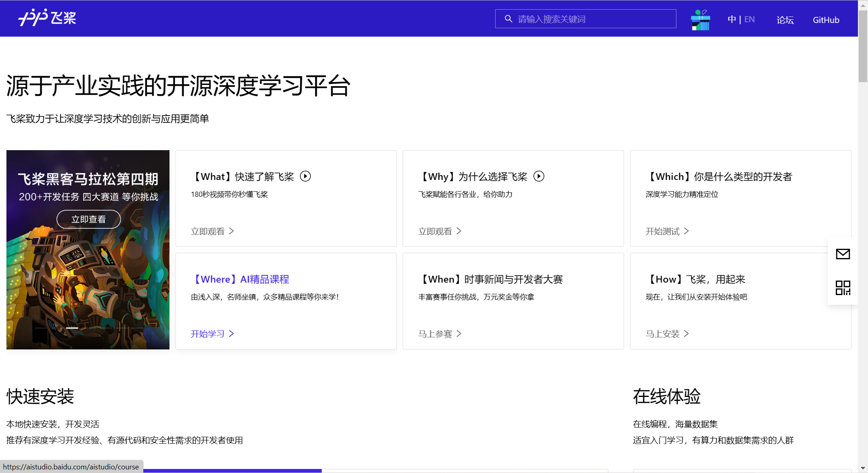Click text 深度学习能力精准定位
The height and width of the screenshot is (473, 868).
click(x=682, y=194)
